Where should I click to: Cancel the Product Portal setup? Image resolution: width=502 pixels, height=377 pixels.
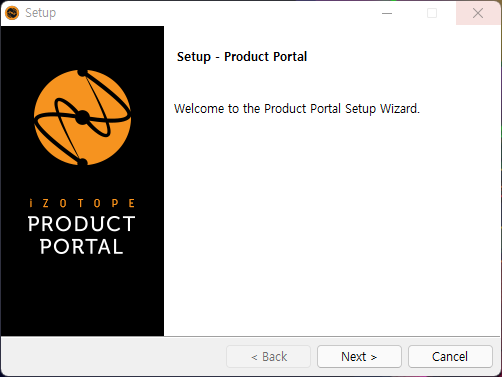coord(450,357)
